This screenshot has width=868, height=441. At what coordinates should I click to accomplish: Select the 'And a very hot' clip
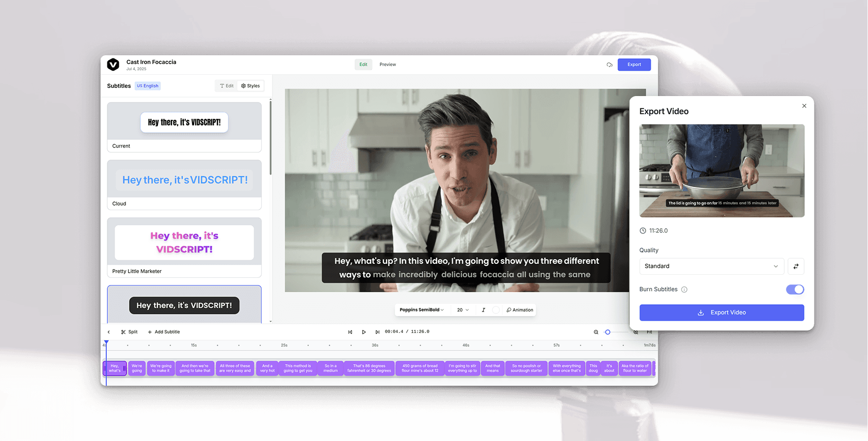point(267,368)
